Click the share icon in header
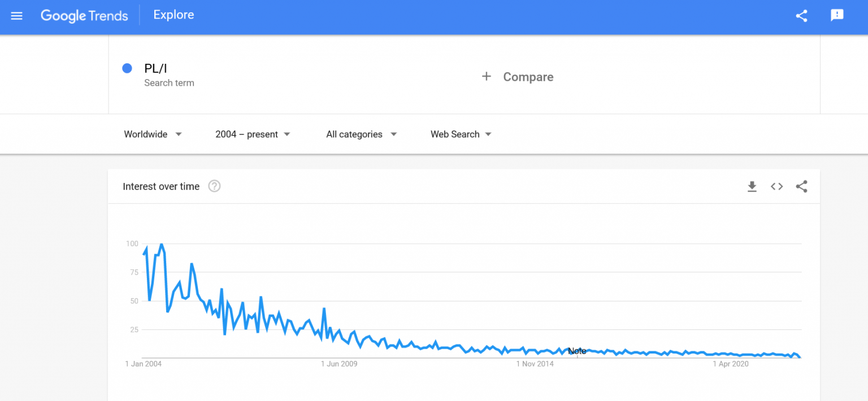 pos(801,16)
